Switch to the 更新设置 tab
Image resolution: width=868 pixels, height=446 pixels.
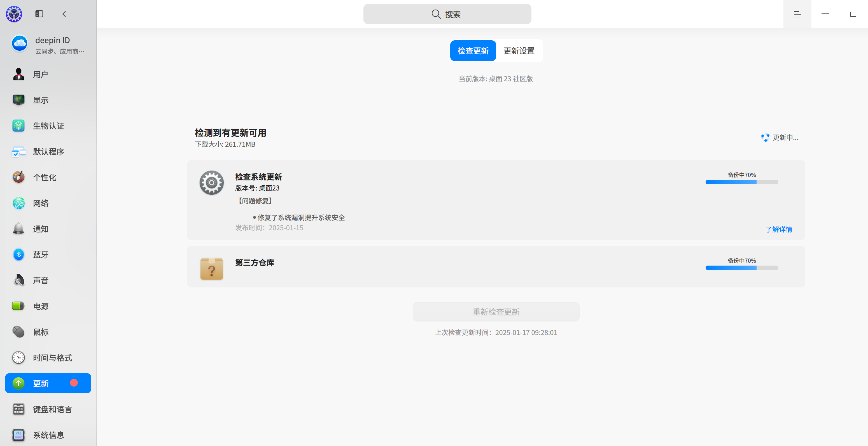tap(519, 51)
